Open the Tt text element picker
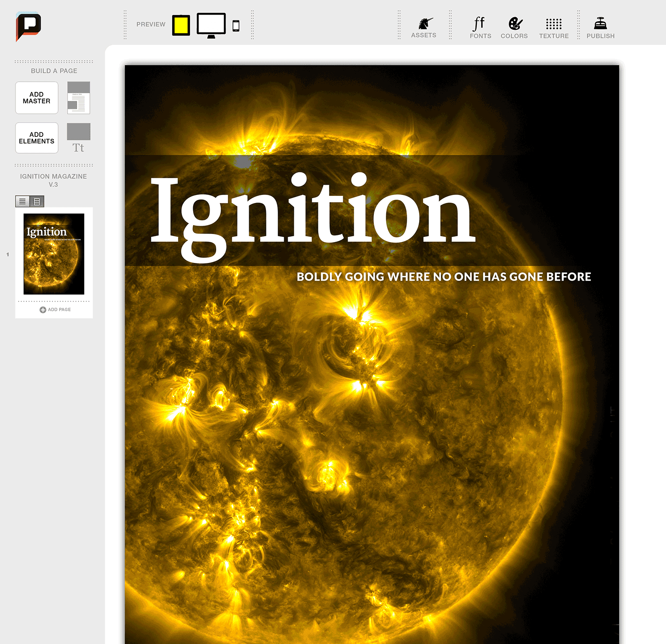Image resolution: width=666 pixels, height=644 pixels. coord(79,147)
